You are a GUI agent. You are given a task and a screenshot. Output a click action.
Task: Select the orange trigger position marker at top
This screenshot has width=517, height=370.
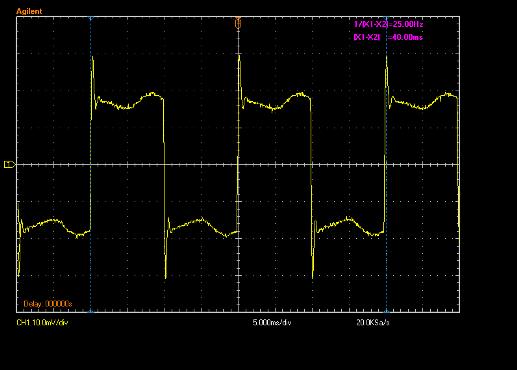238,23
